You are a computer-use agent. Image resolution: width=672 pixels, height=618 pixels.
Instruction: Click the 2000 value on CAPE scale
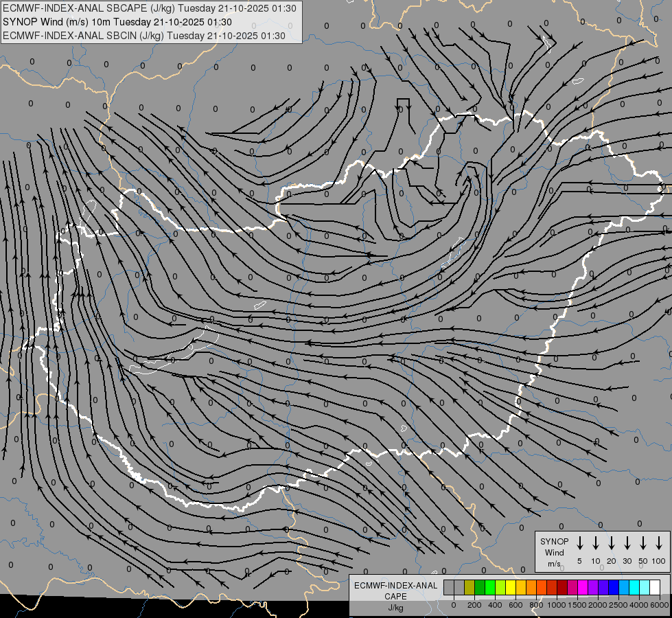point(598,605)
